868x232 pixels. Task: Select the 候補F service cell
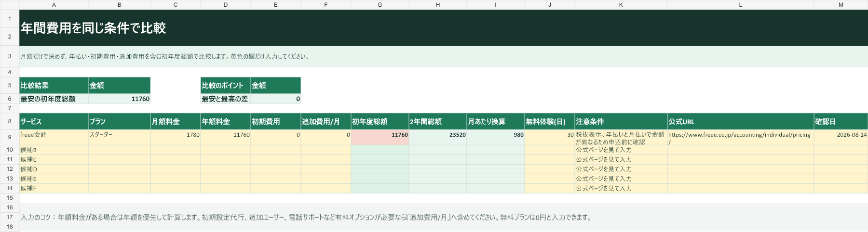pyautogui.click(x=54, y=188)
